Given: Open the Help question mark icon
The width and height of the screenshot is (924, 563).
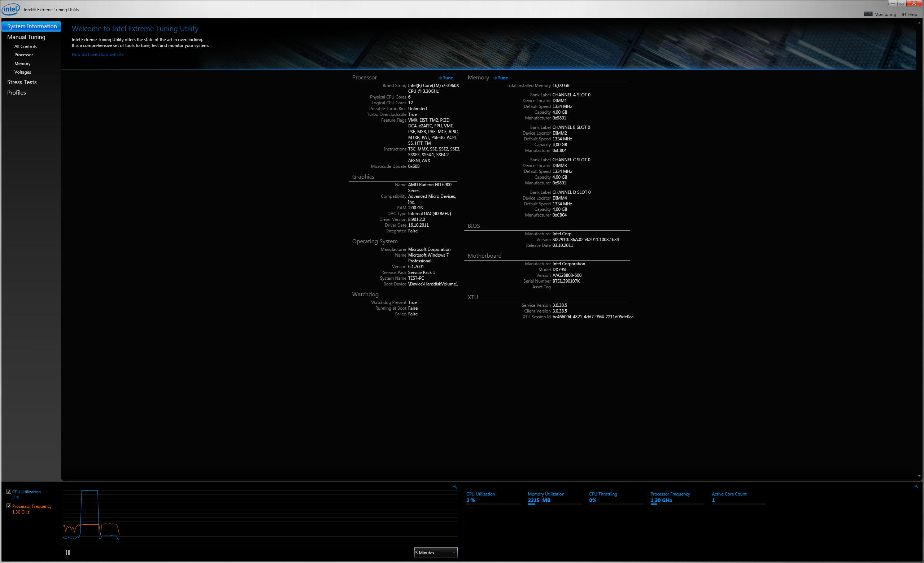Looking at the screenshot, I should [x=904, y=14].
